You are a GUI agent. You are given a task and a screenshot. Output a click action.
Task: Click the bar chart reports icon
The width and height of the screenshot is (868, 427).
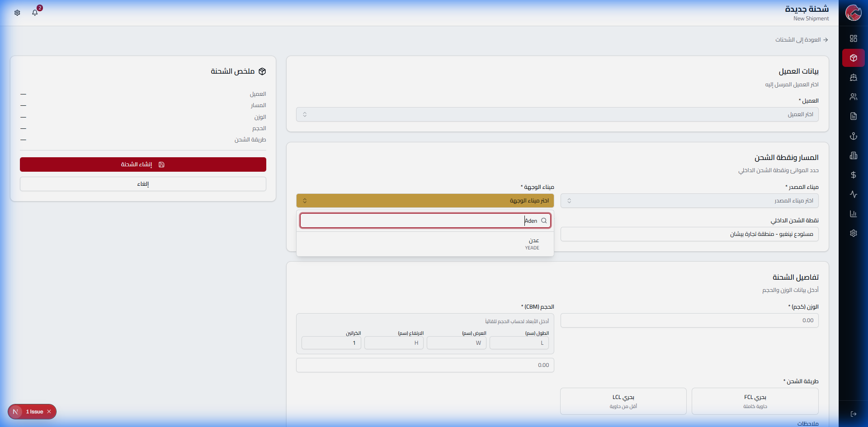[853, 214]
